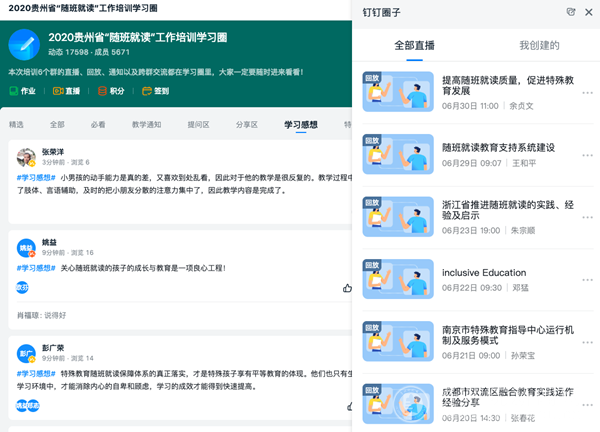Open more options for 提高随班就读质量 replay
The height and width of the screenshot is (432, 600).
pyautogui.click(x=587, y=95)
